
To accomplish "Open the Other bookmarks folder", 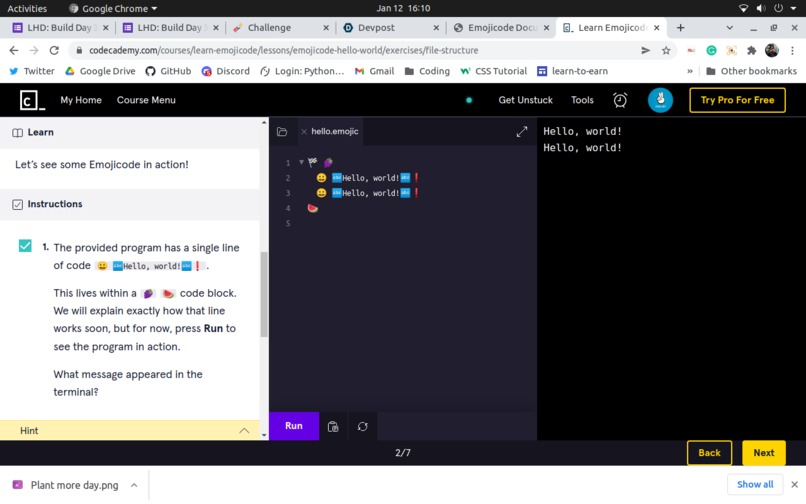I will pyautogui.click(x=752, y=71).
